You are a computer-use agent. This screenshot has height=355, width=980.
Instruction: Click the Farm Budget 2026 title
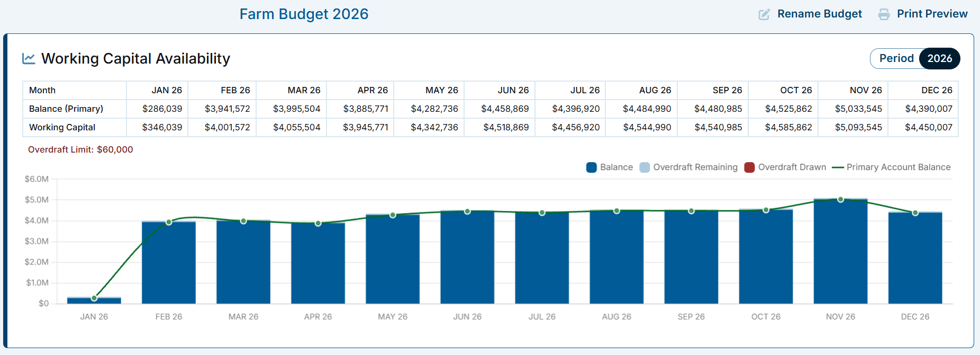coord(304,14)
